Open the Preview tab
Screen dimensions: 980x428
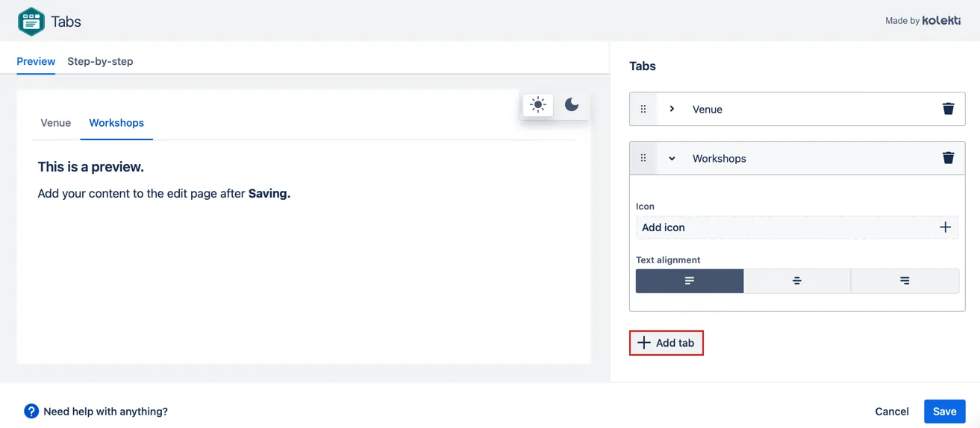point(36,61)
